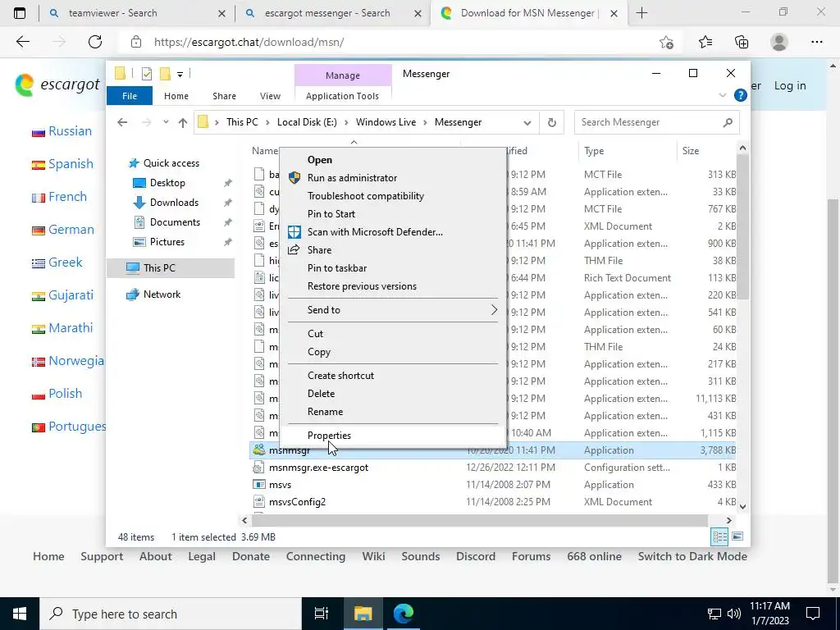This screenshot has width=840, height=630.
Task: Choose Rename in the context menu
Action: (x=325, y=412)
